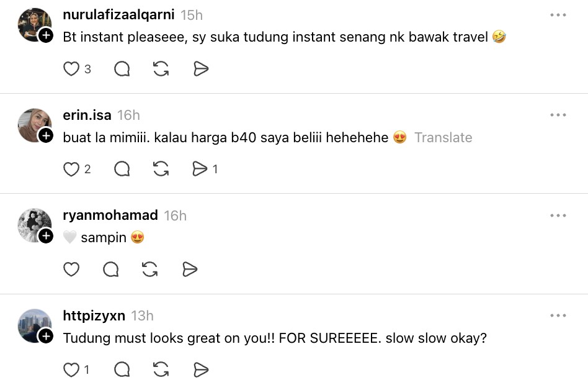Viewport: 588px width, 385px height.
Task: Reply to httpizyxn's comment
Action: click(122, 370)
